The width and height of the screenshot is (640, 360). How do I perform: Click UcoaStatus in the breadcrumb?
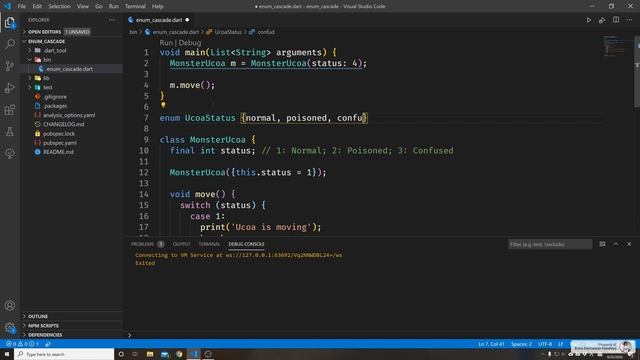(x=228, y=32)
